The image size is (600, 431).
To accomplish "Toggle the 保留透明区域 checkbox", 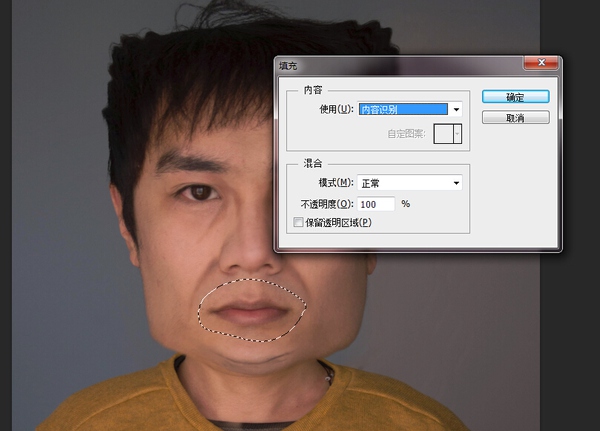I will pos(298,222).
